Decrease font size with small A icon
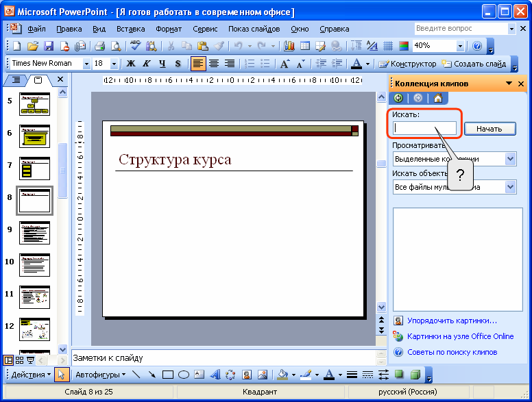 point(300,64)
